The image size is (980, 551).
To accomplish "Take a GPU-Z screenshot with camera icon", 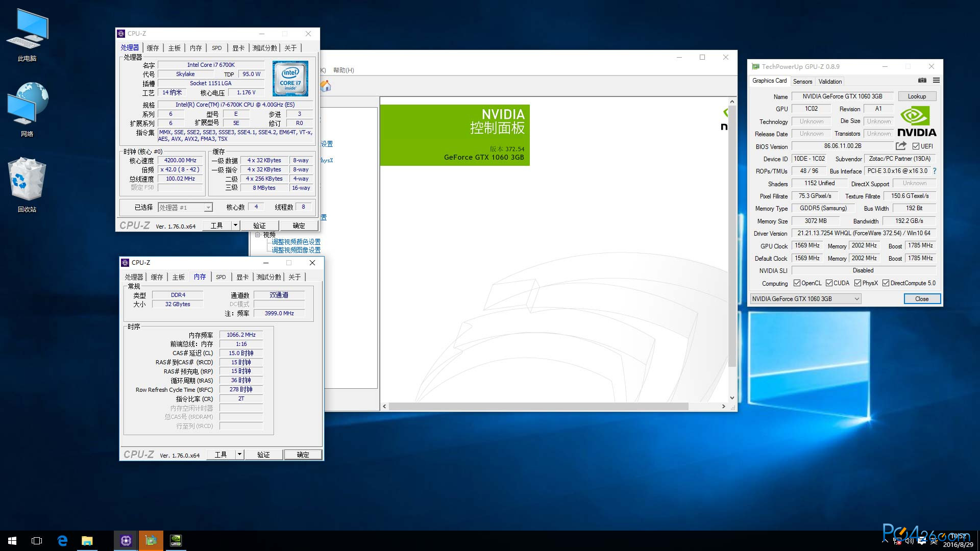I will click(x=922, y=81).
